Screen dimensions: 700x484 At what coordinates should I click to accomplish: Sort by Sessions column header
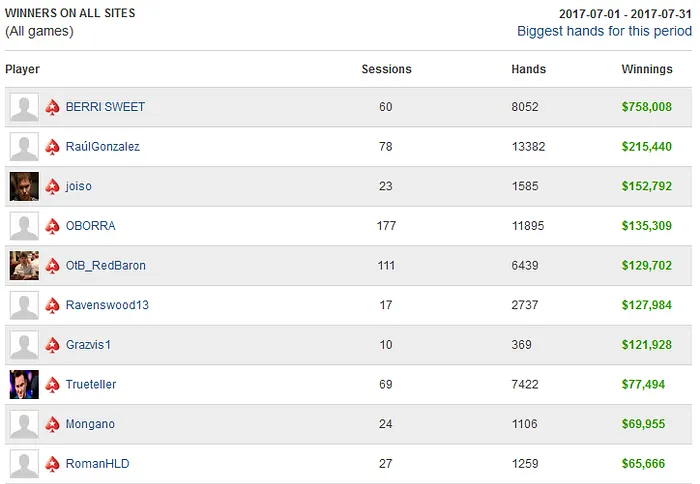pyautogui.click(x=386, y=70)
